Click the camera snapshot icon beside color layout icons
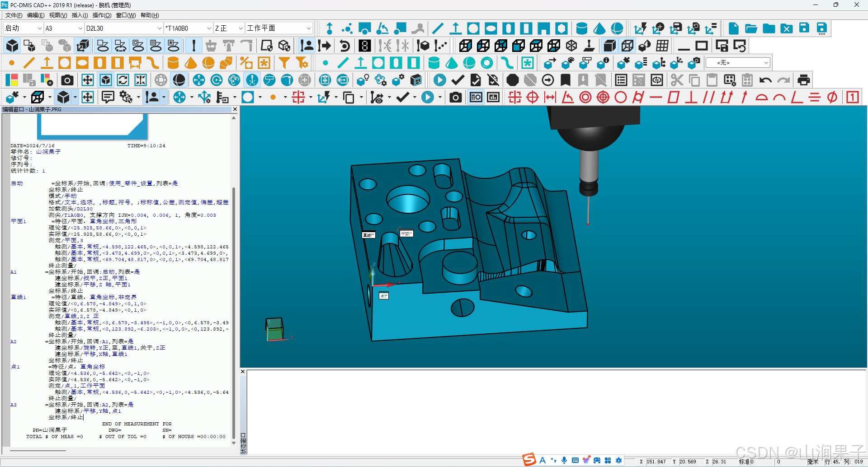Image resolution: width=868 pixels, height=467 pixels. point(67,80)
